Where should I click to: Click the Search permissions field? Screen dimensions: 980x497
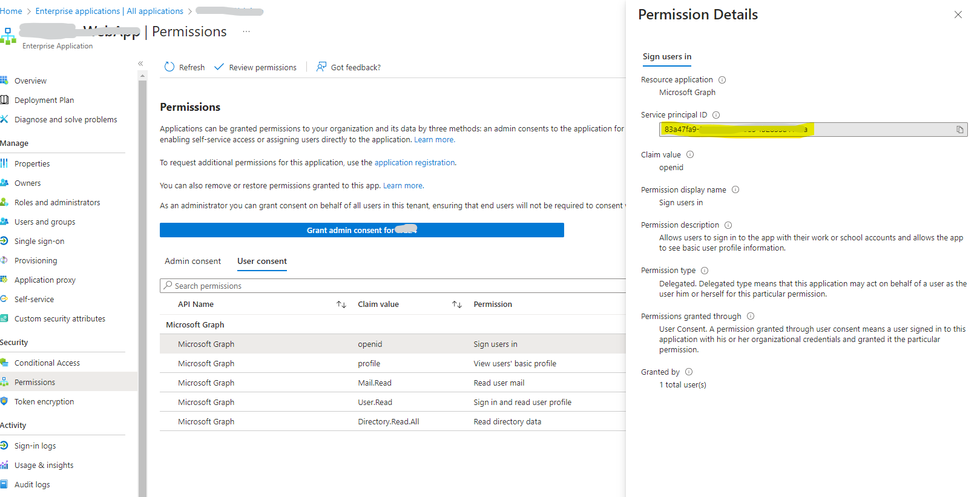tap(393, 286)
